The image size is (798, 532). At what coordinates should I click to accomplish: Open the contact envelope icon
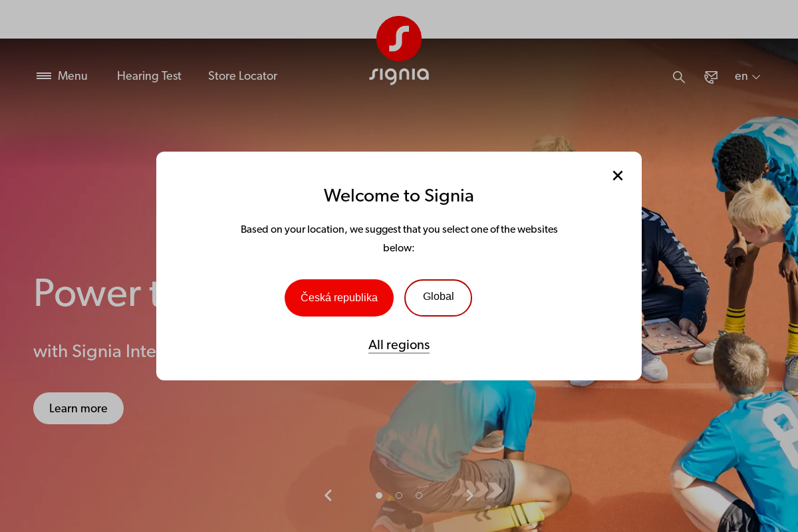coord(711,77)
